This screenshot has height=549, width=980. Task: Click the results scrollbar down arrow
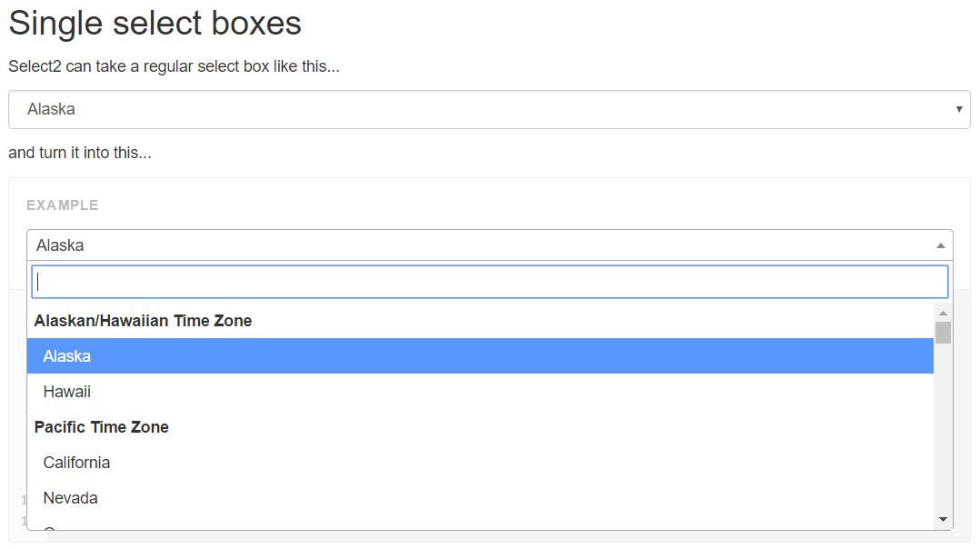coord(943,519)
